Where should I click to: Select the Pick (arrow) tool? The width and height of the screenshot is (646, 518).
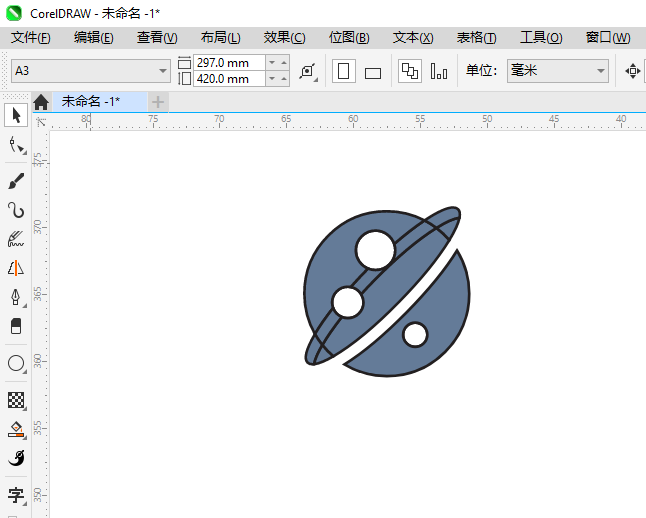(x=16, y=115)
